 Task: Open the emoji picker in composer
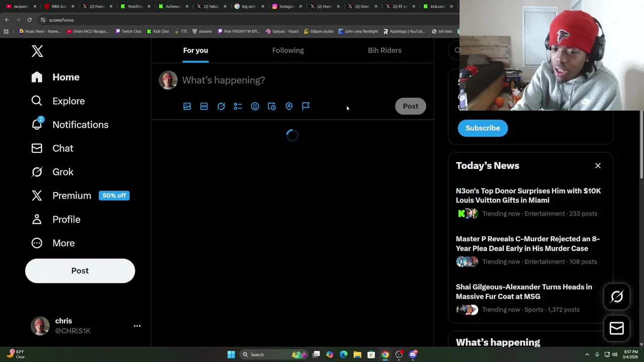point(255,106)
